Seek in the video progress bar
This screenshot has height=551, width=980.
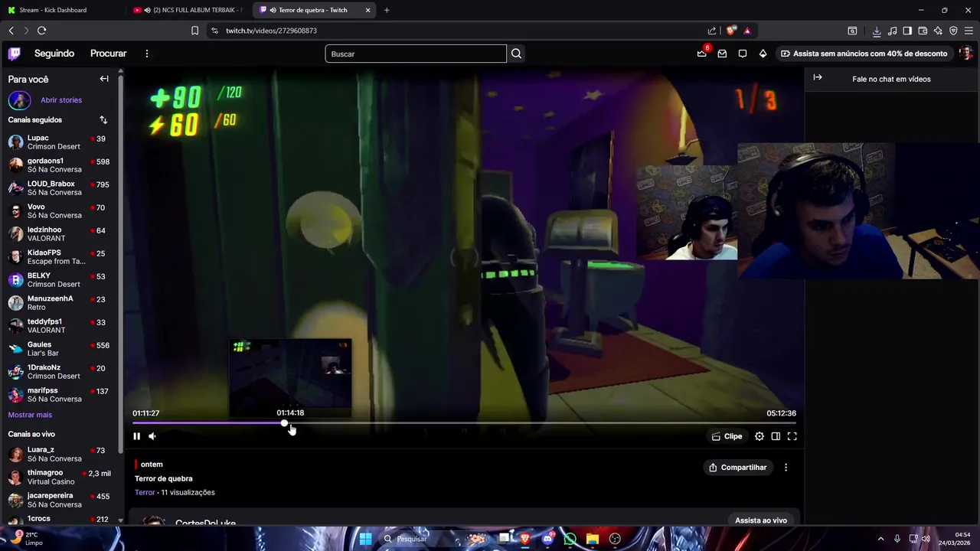pos(464,423)
